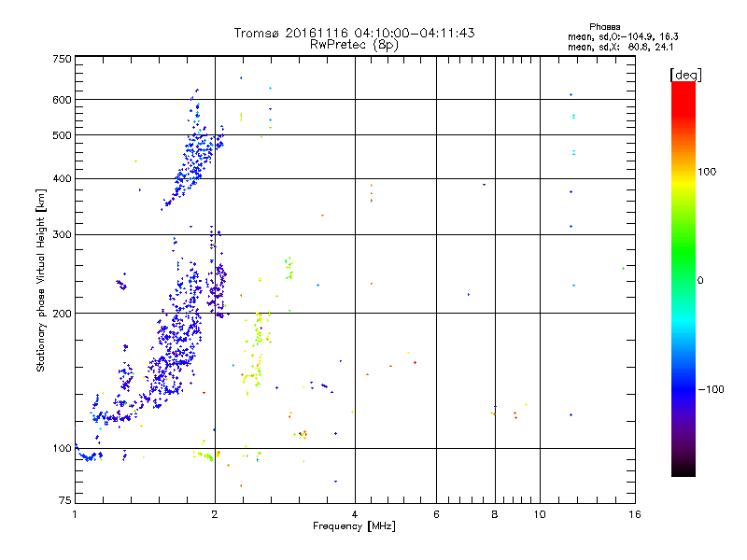Click the 'Phases' header text

(604, 27)
